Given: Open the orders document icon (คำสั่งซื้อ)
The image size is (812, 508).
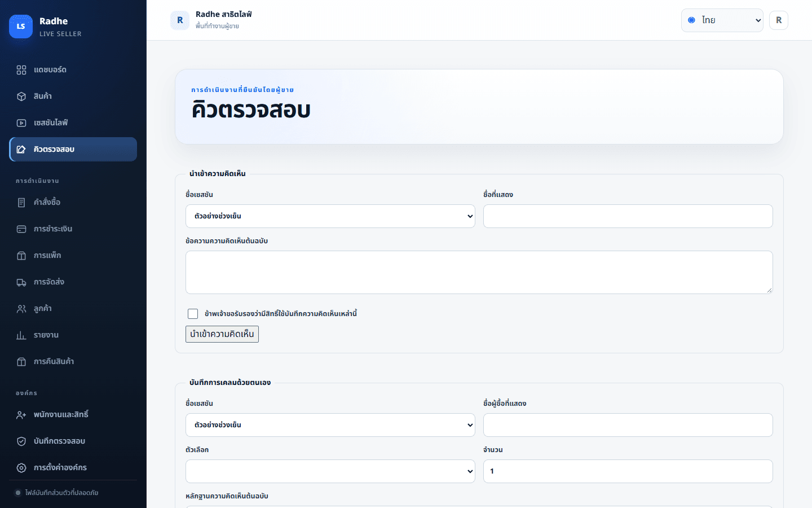Looking at the screenshot, I should [21, 203].
